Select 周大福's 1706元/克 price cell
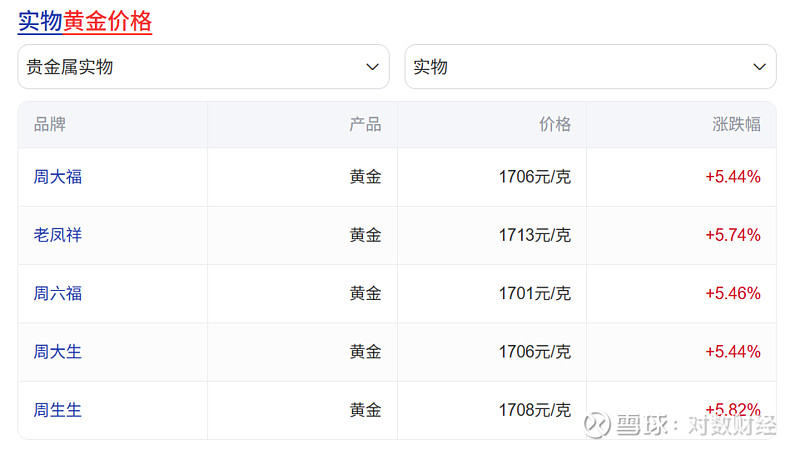The width and height of the screenshot is (800, 450). point(535,177)
